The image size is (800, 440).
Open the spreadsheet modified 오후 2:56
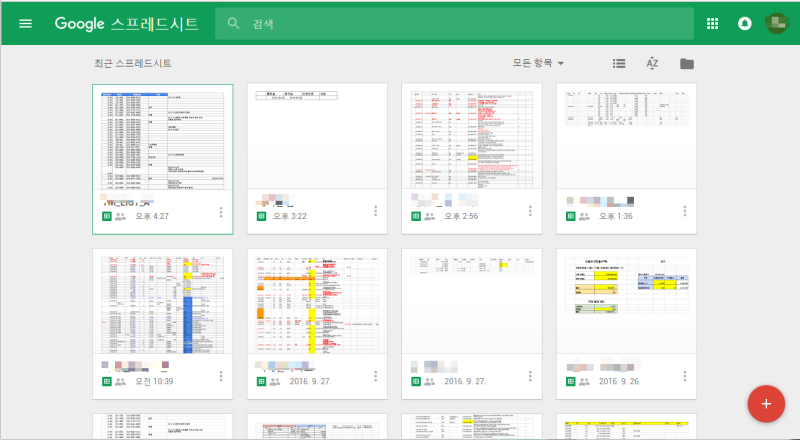472,159
